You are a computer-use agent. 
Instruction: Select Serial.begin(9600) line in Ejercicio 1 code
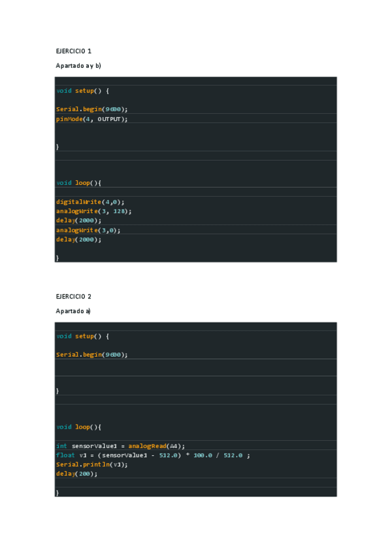[91, 109]
